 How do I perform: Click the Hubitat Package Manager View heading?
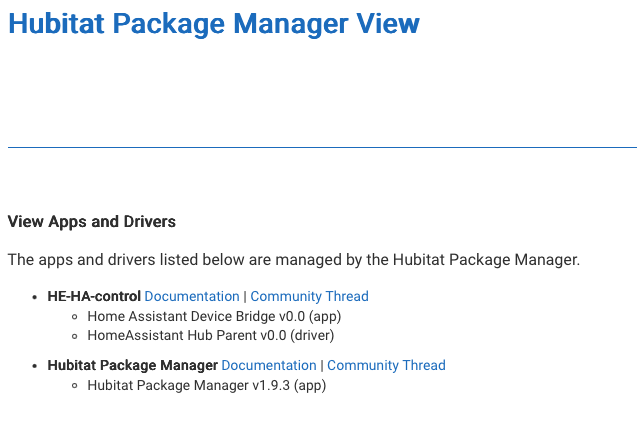[214, 24]
